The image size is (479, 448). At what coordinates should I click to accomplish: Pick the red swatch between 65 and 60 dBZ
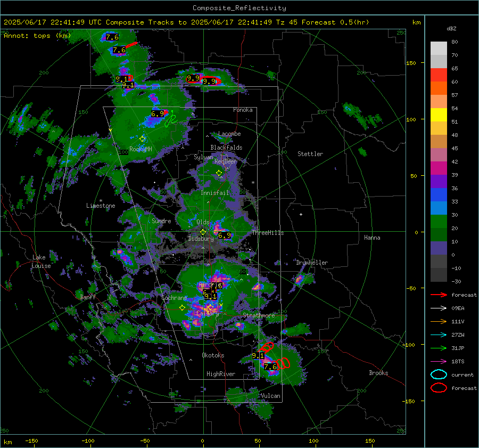point(439,75)
